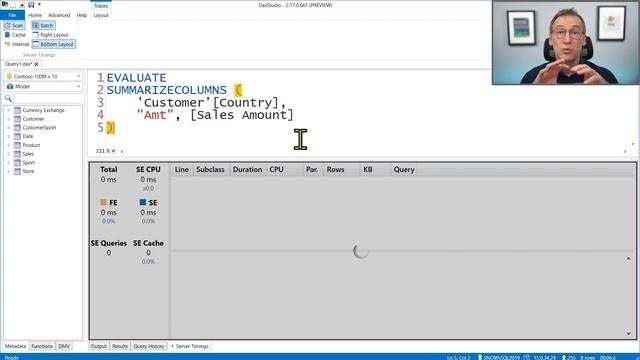
Task: Click the new document quick-access icon
Action: [x=13, y=4]
